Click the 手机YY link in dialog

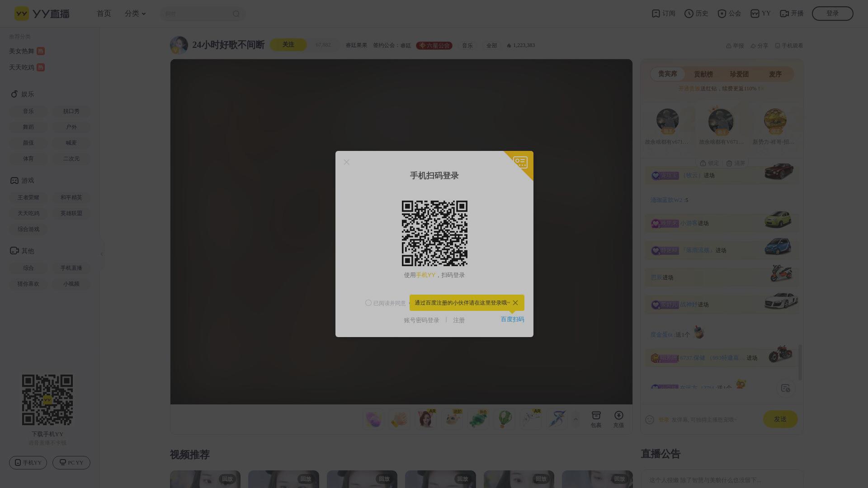coord(425,275)
